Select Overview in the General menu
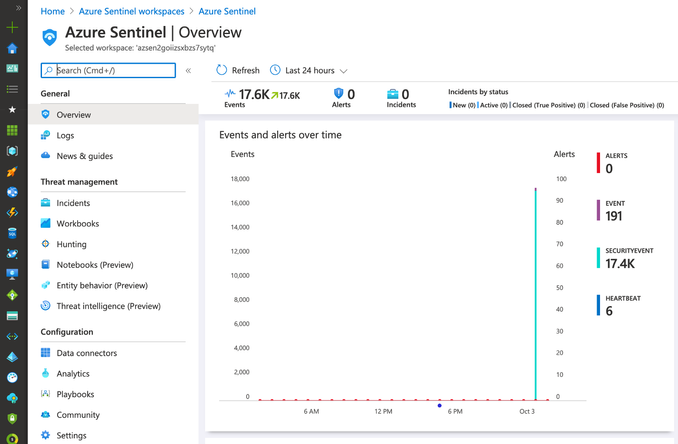Screen dimensions: 678x444 (114, 115)
